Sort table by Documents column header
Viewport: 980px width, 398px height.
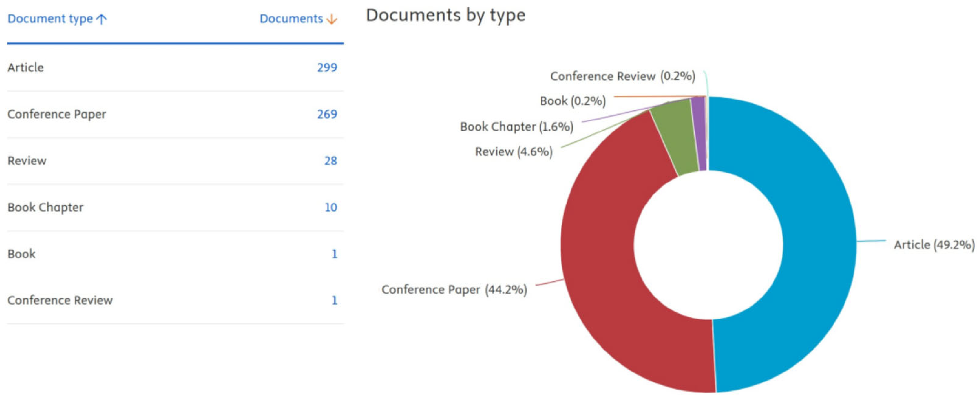(x=291, y=19)
